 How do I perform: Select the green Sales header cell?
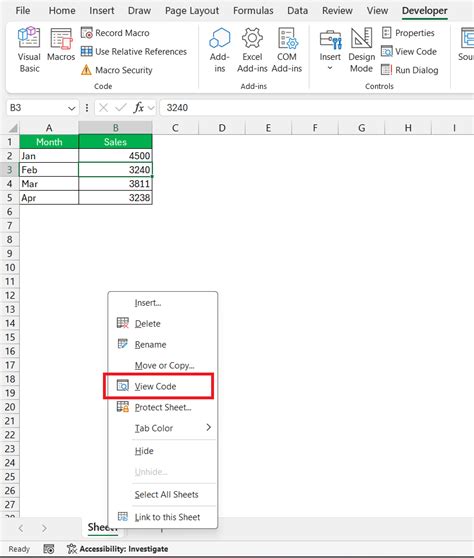pos(115,142)
